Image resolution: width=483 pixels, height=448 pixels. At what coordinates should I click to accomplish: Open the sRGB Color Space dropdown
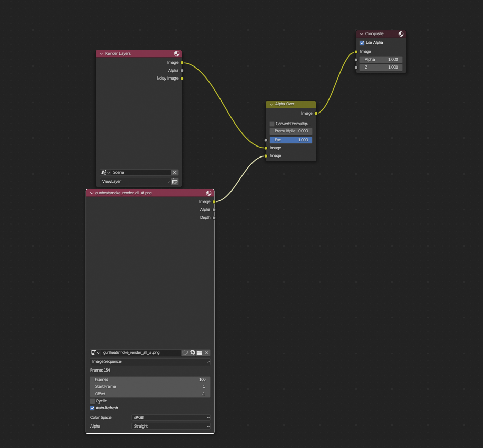[x=171, y=418]
